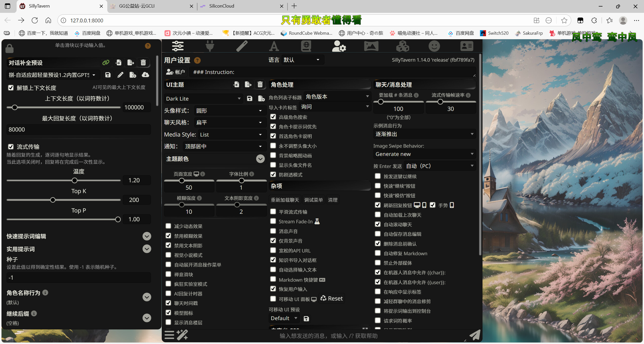Click the 最大回复长度 input field

tap(78, 130)
